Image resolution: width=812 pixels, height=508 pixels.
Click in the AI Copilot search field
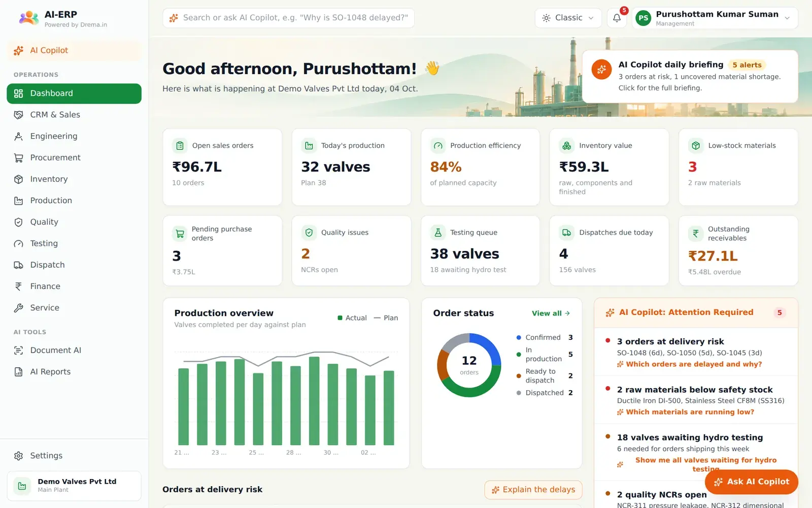tap(289, 18)
